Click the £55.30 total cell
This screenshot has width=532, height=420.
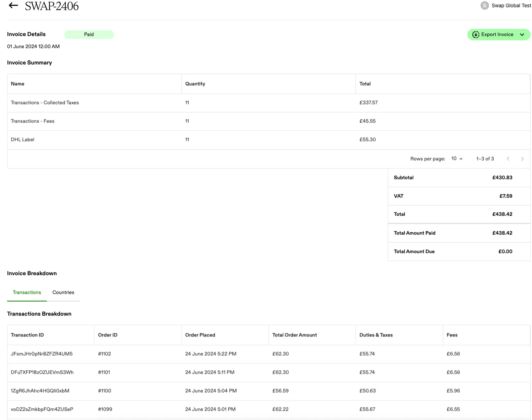368,140
